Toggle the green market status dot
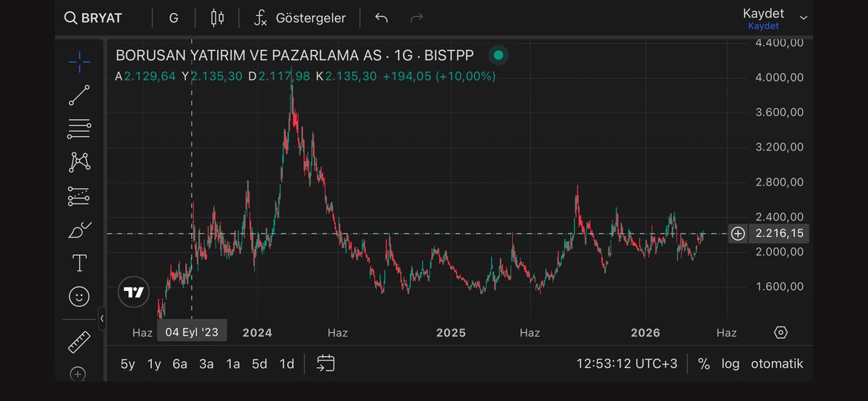The width and height of the screenshot is (868, 401). click(x=498, y=55)
